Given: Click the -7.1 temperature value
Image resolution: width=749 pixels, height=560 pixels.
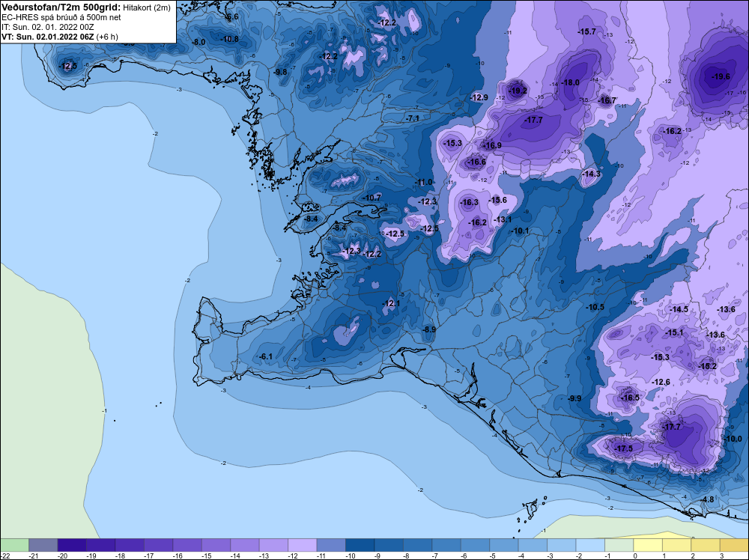Looking at the screenshot, I should pos(412,118).
